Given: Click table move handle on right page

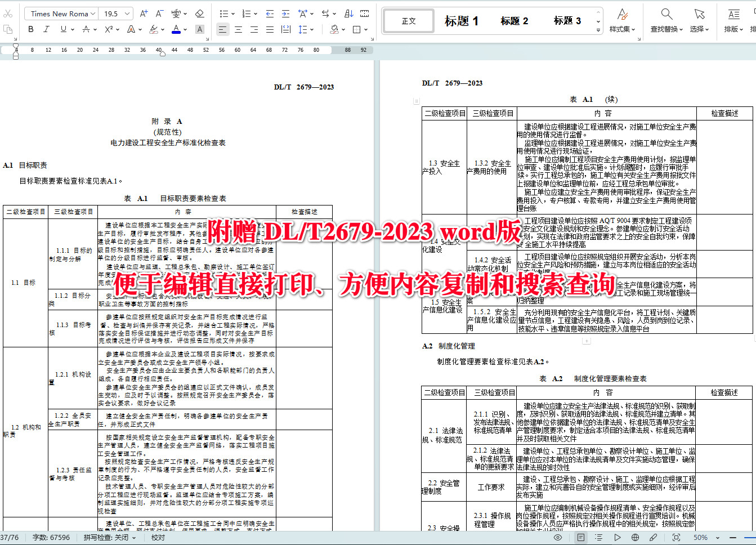Looking at the screenshot, I should point(417,101).
